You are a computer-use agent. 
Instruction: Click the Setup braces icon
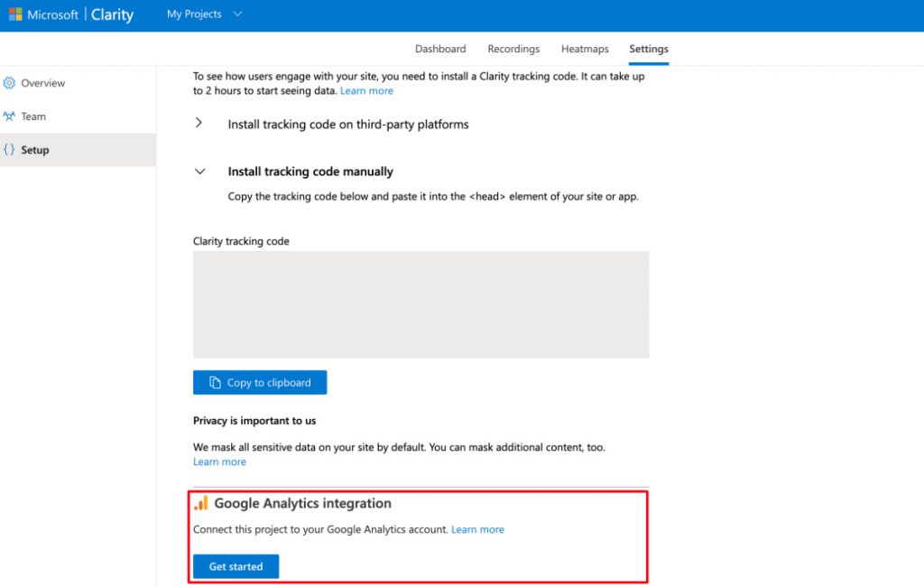(x=9, y=149)
